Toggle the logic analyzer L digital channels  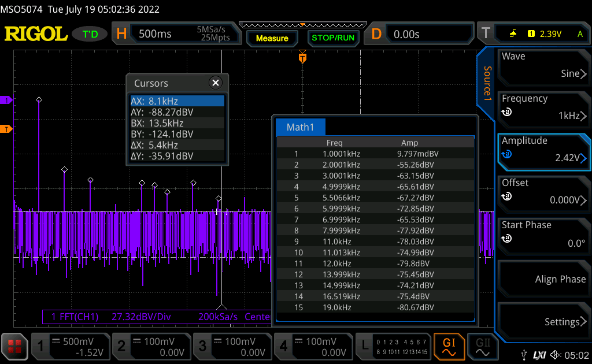tap(393, 346)
